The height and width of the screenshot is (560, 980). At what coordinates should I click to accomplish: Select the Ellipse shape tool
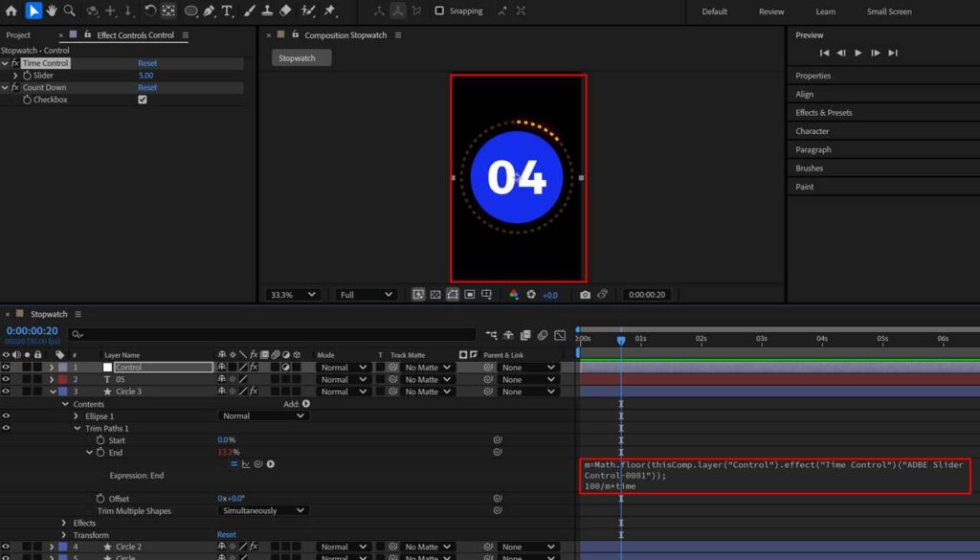click(x=190, y=11)
